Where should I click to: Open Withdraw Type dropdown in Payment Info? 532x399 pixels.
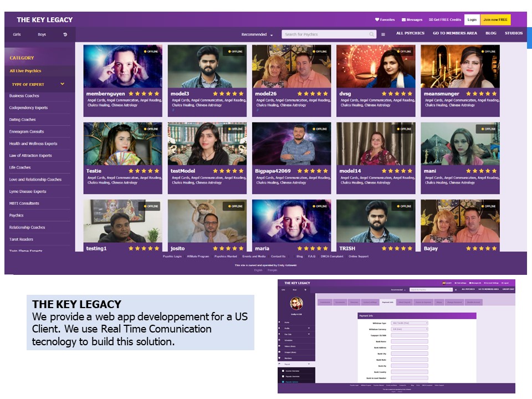click(x=410, y=323)
